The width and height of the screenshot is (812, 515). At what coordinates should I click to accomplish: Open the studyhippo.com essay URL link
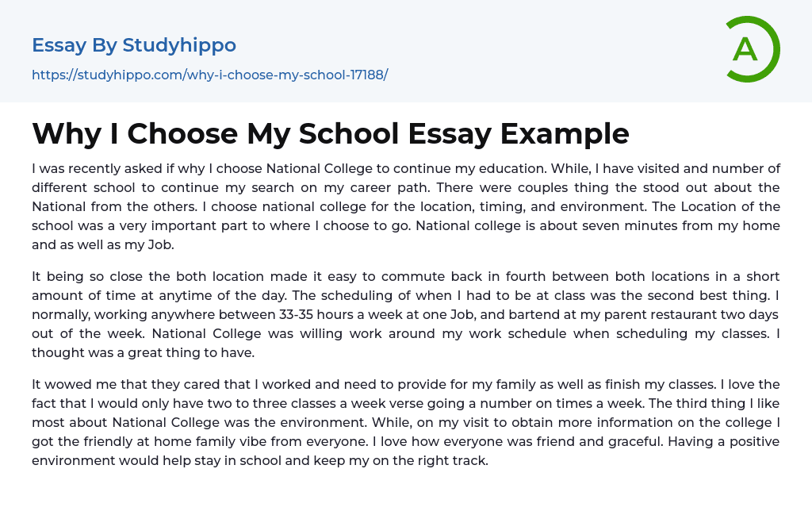tap(209, 75)
